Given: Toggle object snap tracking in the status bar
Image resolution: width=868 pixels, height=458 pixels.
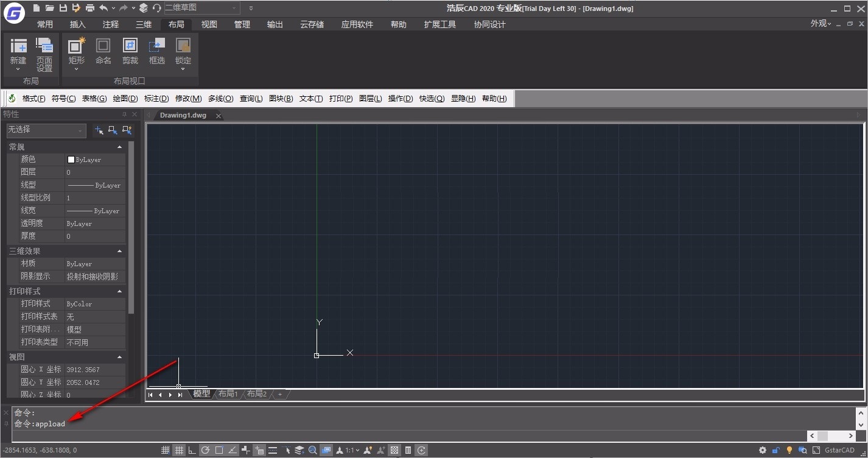Looking at the screenshot, I should tap(232, 451).
